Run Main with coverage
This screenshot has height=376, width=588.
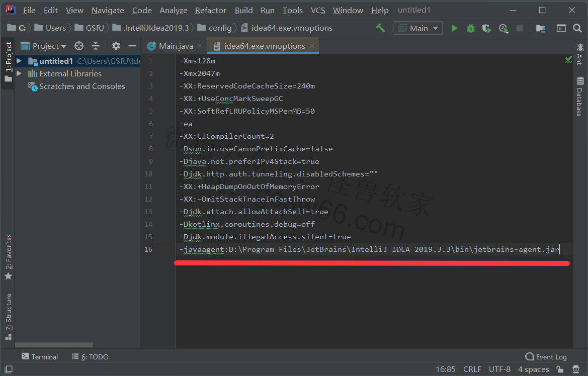[486, 28]
